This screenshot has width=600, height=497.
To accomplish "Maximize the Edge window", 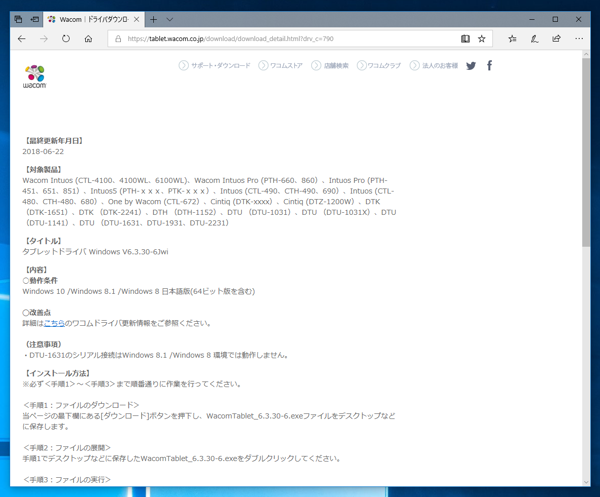I will click(555, 19).
